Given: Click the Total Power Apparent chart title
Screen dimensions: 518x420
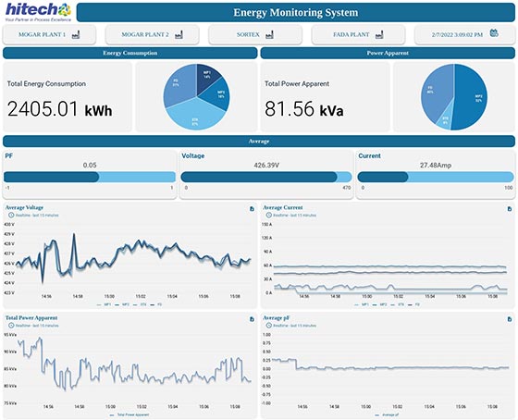Looking at the screenshot, I should click(31, 318).
